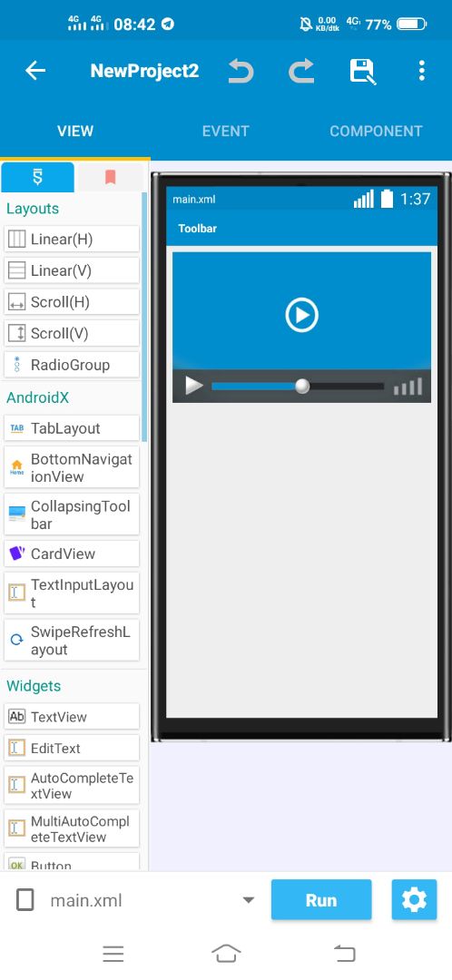
Task: Click the video seek slider knob
Action: pos(302,387)
